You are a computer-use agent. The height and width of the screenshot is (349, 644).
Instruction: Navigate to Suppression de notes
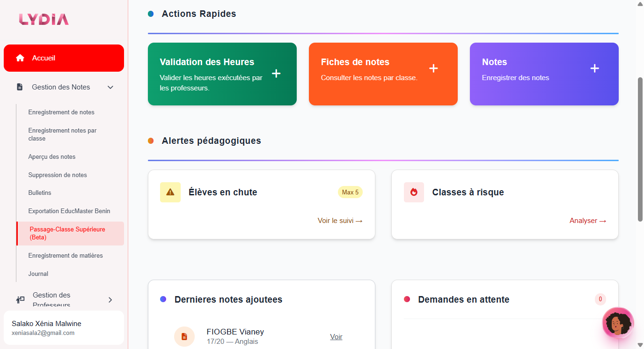click(58, 175)
